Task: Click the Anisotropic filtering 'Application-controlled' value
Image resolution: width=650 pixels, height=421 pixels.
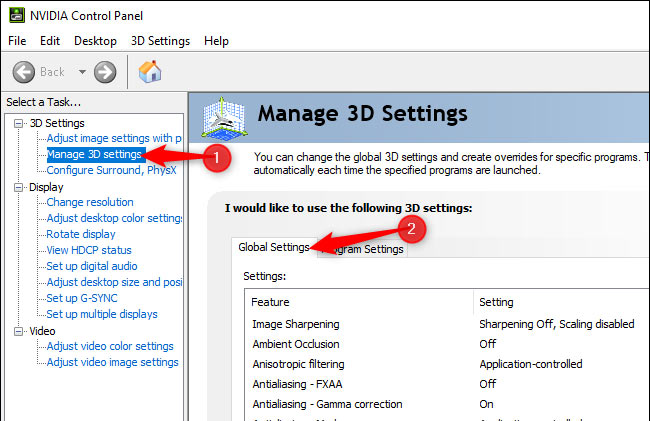Action: coord(531,364)
